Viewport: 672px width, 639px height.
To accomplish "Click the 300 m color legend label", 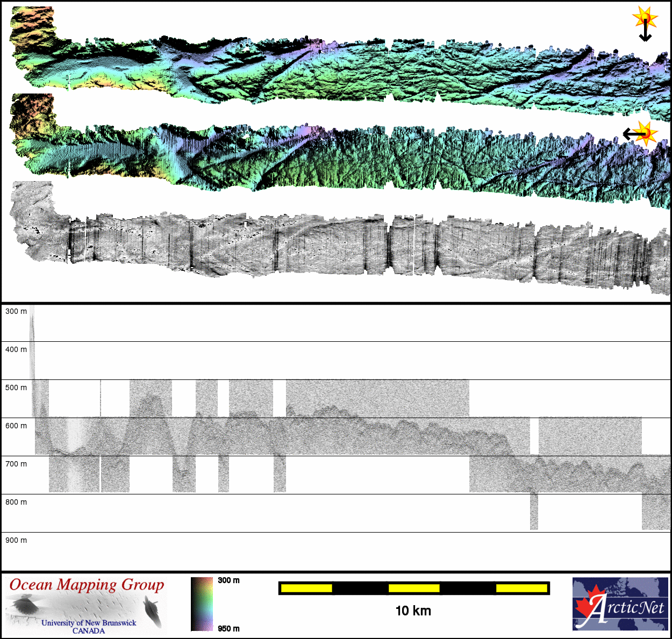I will 228,580.
